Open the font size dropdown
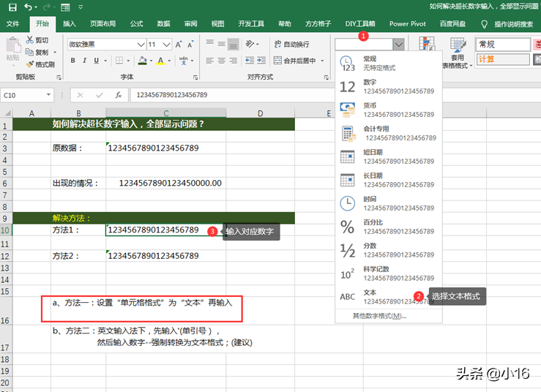The image size is (541, 392). click(x=167, y=45)
